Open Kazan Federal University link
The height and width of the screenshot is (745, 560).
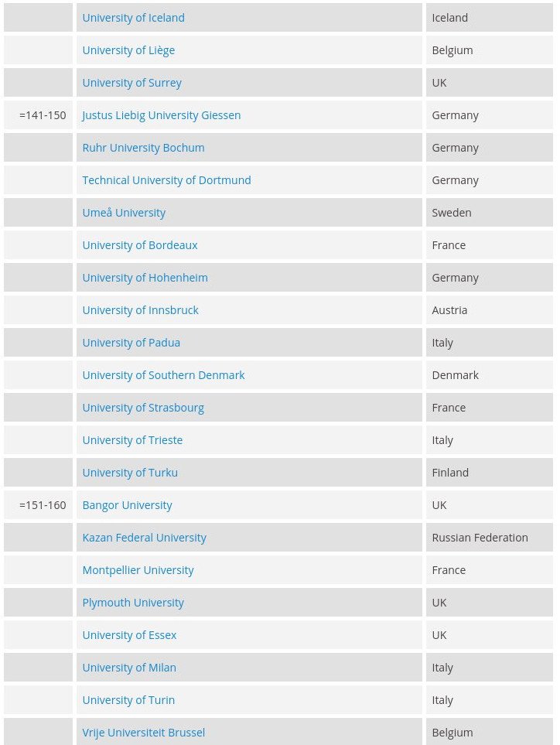coord(144,538)
